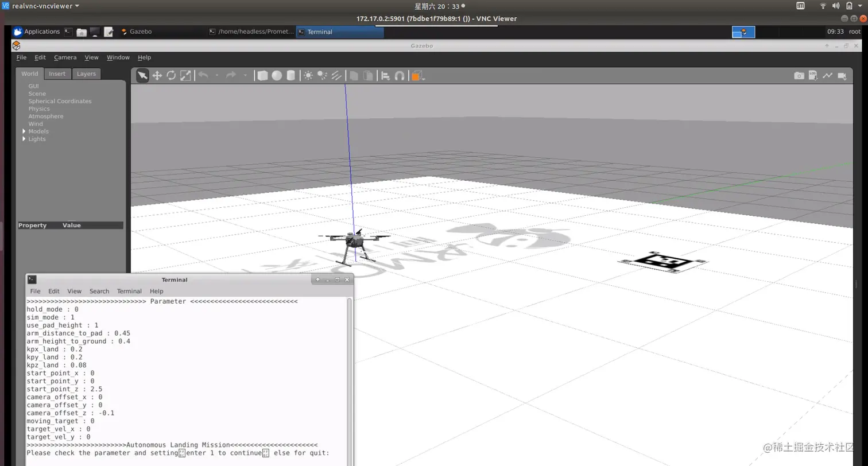Click the align tool icon
The image size is (868, 466).
pos(386,75)
